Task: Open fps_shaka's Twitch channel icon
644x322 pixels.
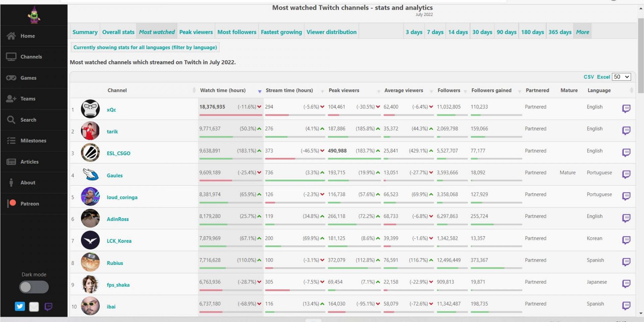Action: click(626, 283)
